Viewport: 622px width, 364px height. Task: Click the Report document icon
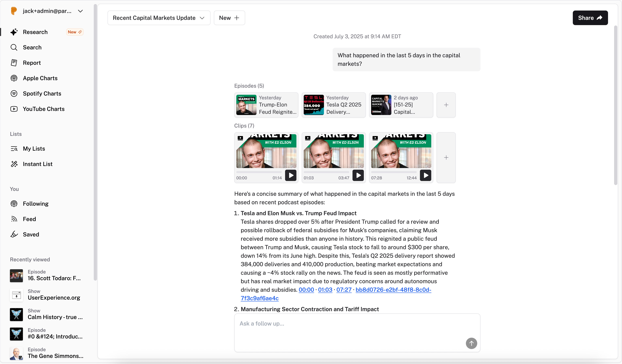pos(14,63)
